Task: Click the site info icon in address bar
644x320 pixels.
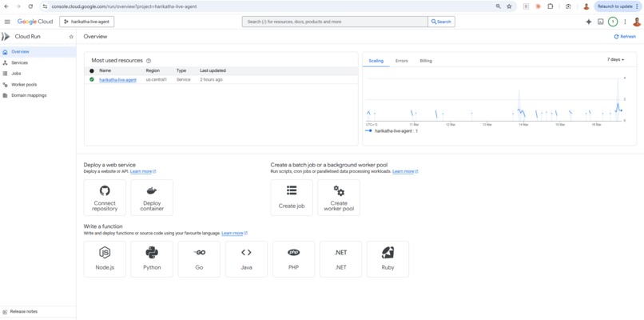Action: point(46,6)
